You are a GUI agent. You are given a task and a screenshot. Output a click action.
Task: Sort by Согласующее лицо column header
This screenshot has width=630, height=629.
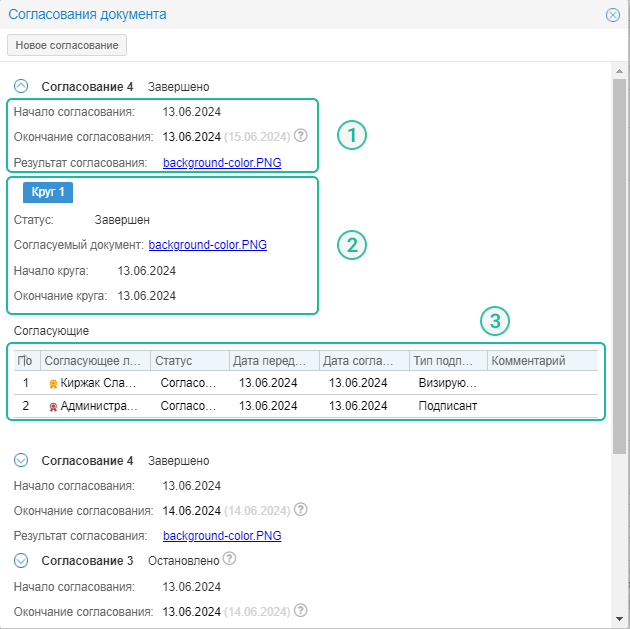click(x=95, y=360)
